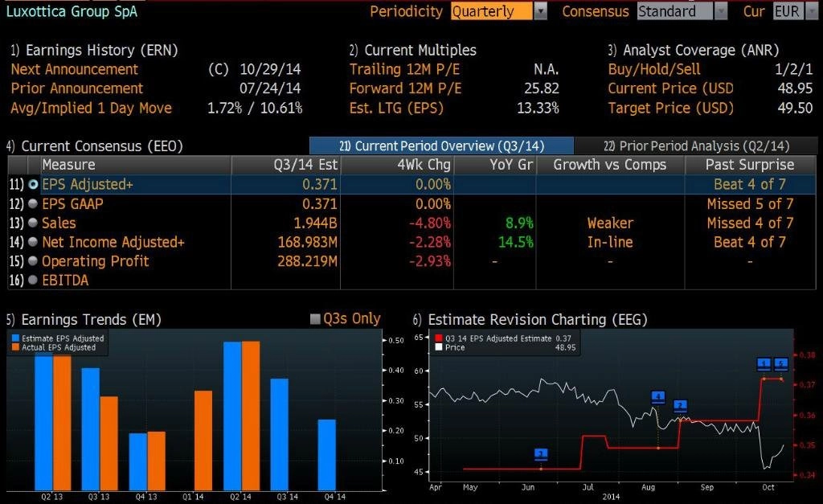
Task: Select the EPS Adjusted+ radio button
Action: coord(33,184)
